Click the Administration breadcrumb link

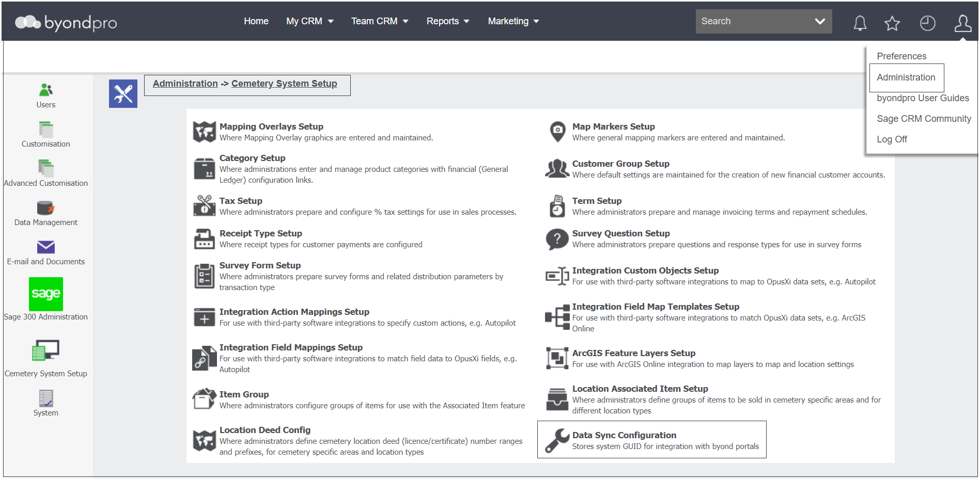[185, 84]
